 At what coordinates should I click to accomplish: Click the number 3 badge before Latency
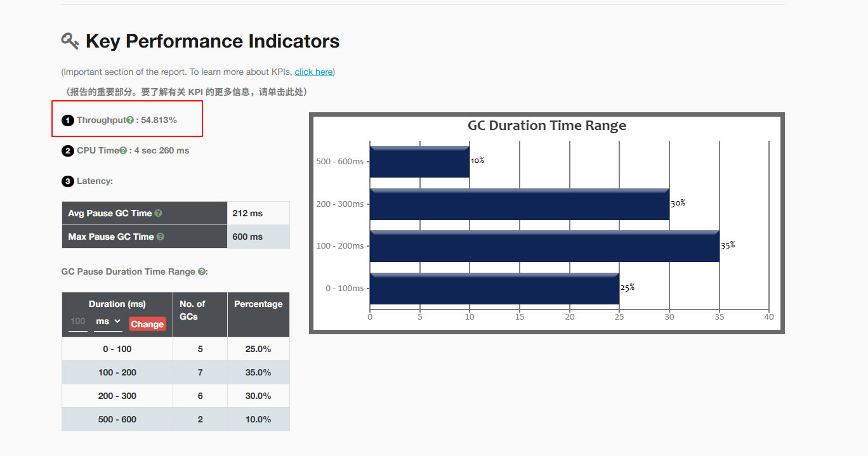pos(67,181)
